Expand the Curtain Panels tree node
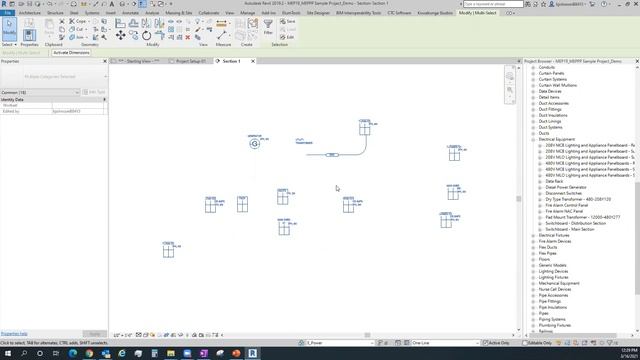Screen dimensions: 640x360 point(533,73)
